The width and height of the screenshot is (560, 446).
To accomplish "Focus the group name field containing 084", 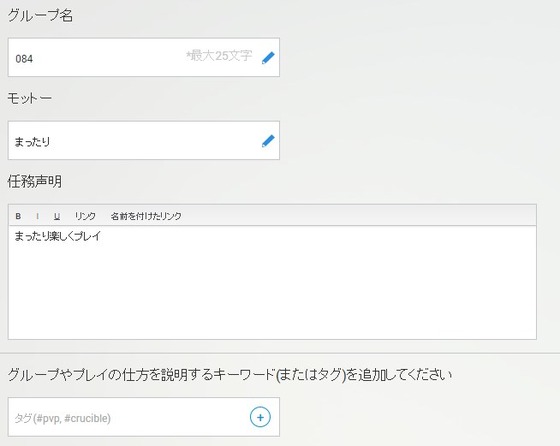I will click(x=144, y=57).
